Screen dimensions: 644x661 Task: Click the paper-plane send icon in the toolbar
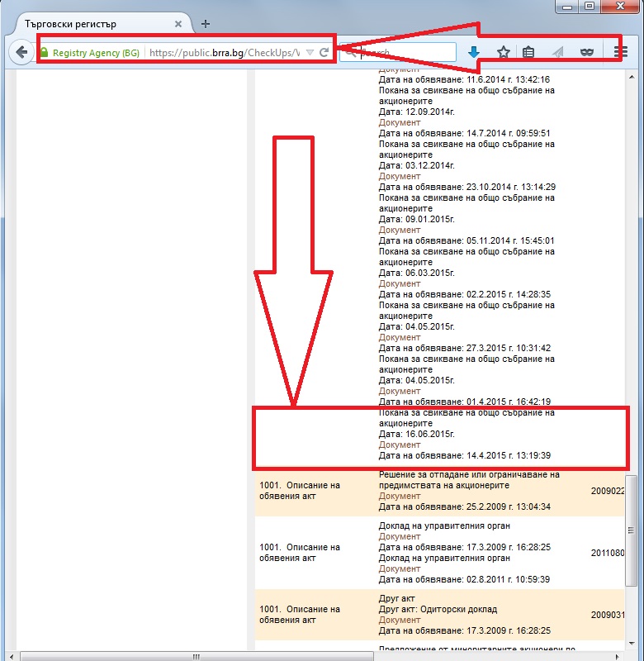pos(558,52)
